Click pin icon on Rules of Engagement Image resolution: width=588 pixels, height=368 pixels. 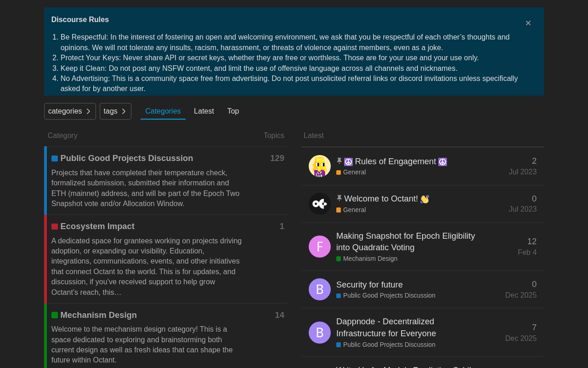tap(339, 161)
